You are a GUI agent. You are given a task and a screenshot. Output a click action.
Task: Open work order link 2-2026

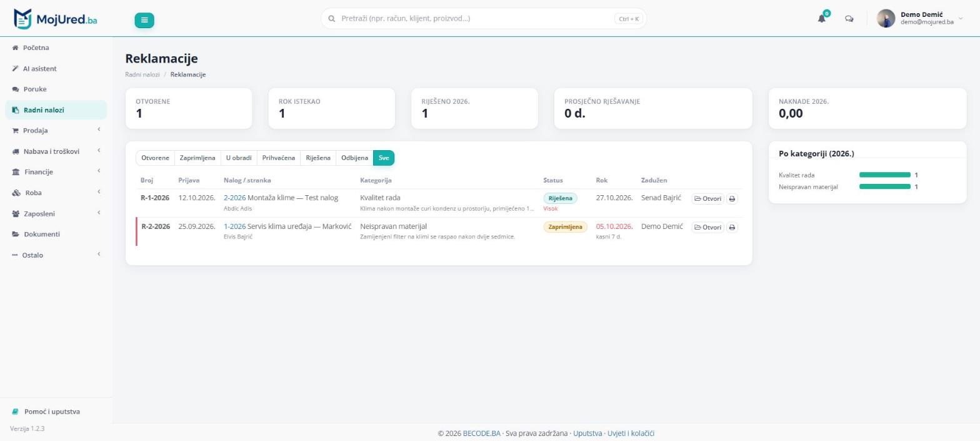coord(234,198)
